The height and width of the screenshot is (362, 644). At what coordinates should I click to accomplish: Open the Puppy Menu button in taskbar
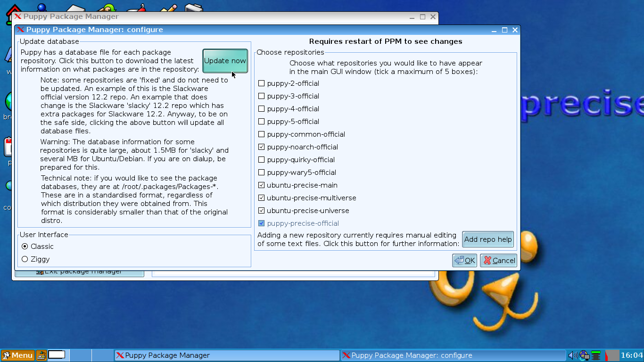tap(17, 355)
